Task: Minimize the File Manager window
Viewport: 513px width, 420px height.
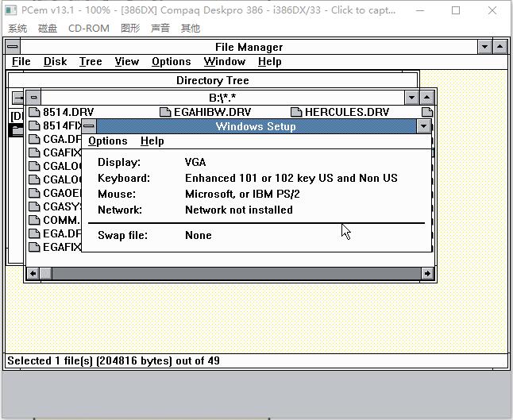Action: (484, 47)
